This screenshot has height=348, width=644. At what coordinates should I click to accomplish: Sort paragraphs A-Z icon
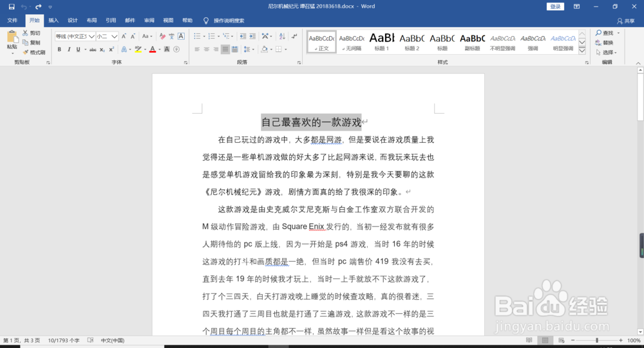282,36
